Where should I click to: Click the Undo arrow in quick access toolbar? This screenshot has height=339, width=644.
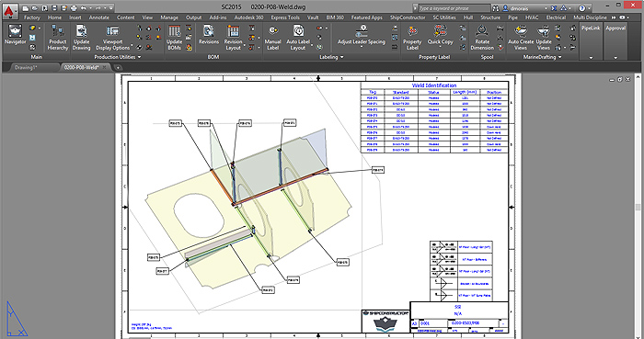pyautogui.click(x=84, y=7)
